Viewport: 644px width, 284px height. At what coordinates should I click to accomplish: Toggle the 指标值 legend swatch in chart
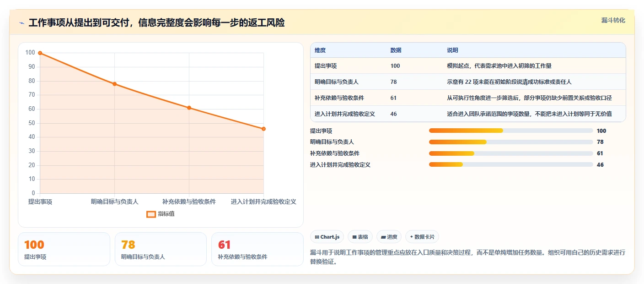[x=151, y=214]
